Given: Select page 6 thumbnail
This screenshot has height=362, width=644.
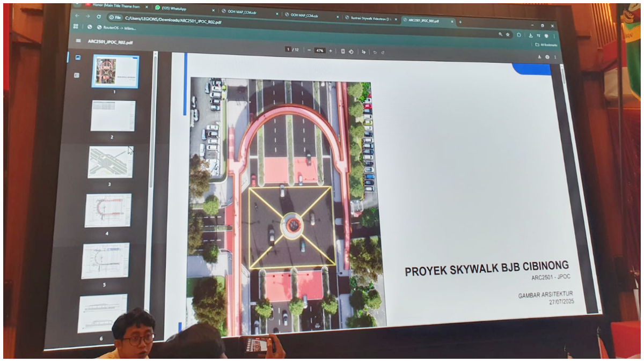Looking at the screenshot, I should coord(102,313).
